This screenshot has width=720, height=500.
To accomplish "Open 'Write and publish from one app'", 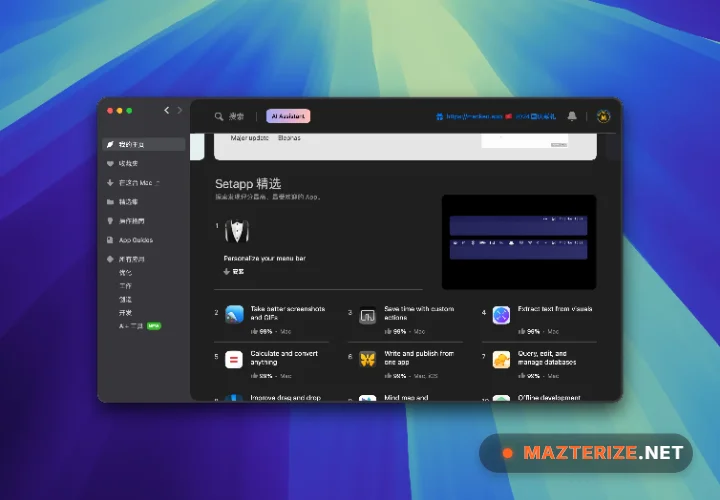I will (419, 358).
